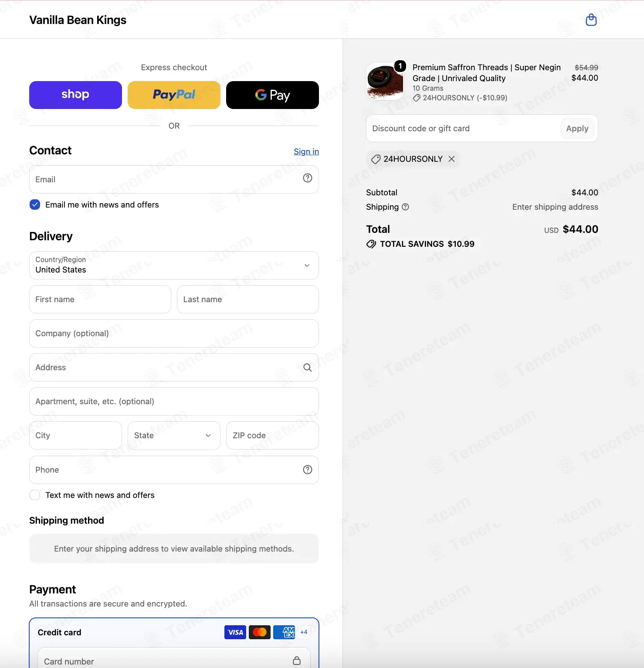Click the Visa card logo
The width and height of the screenshot is (644, 668).
coord(235,632)
